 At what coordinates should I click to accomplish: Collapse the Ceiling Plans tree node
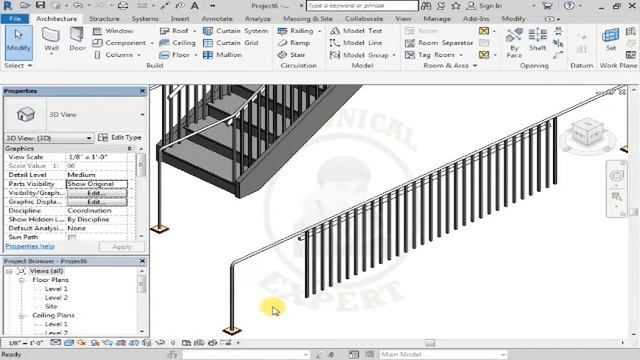point(22,316)
